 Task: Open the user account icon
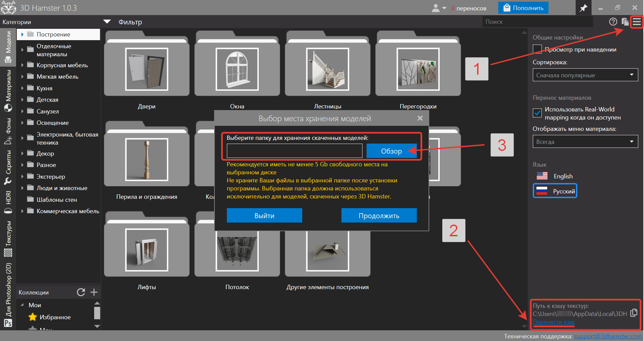point(436,8)
